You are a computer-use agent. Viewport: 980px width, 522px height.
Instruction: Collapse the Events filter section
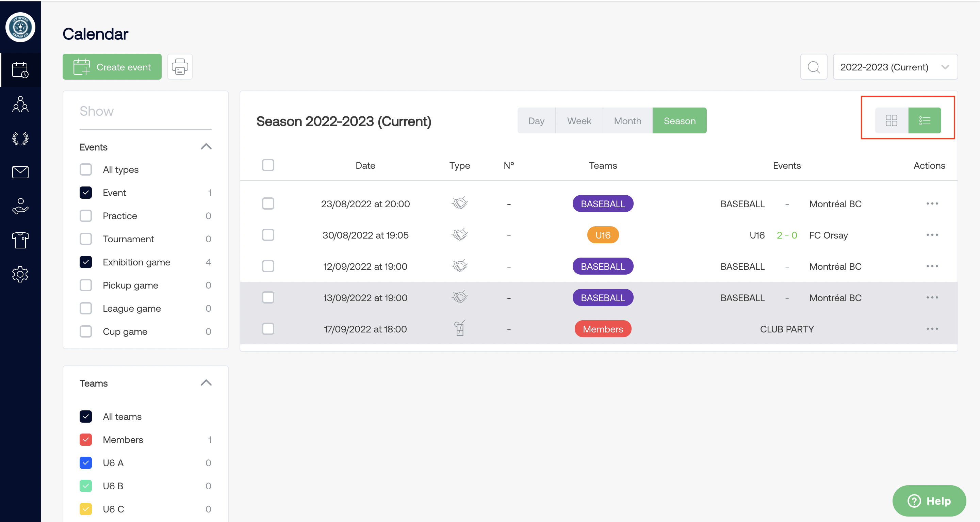point(206,147)
